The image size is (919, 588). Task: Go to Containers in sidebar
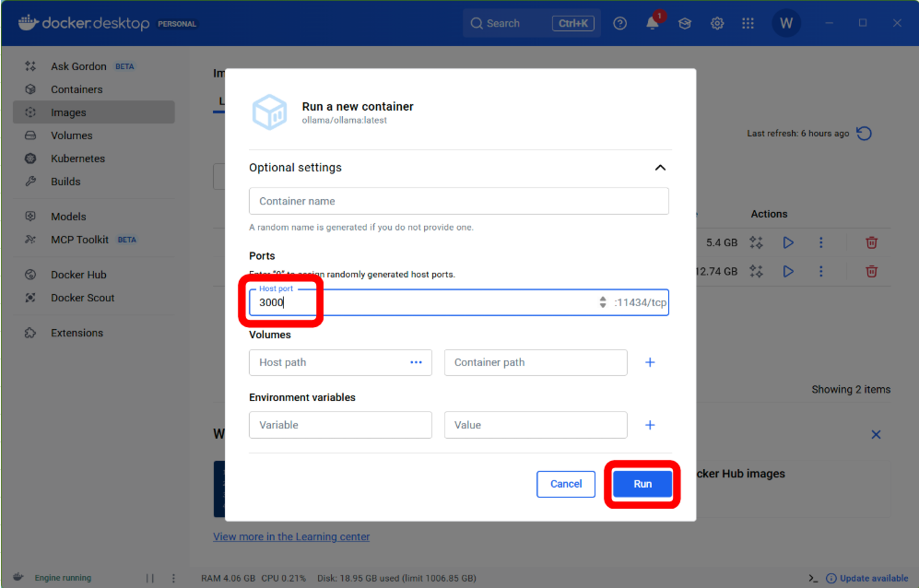(x=77, y=89)
